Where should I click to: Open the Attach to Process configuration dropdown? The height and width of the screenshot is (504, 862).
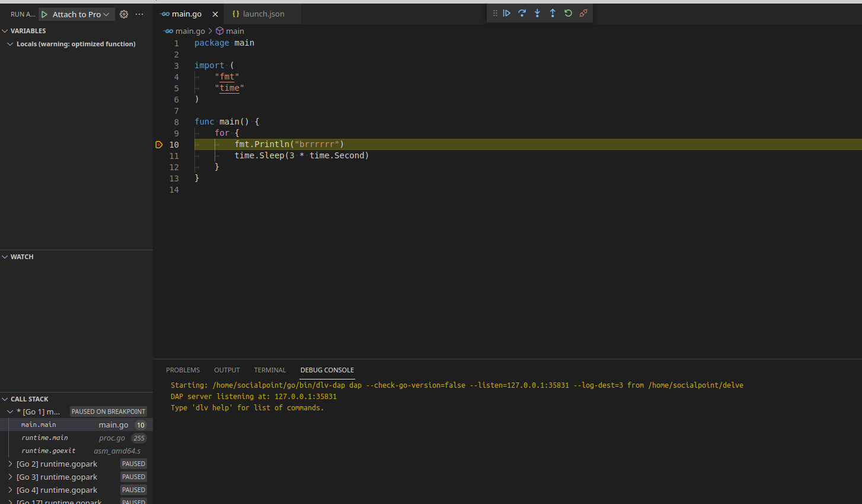(x=82, y=14)
